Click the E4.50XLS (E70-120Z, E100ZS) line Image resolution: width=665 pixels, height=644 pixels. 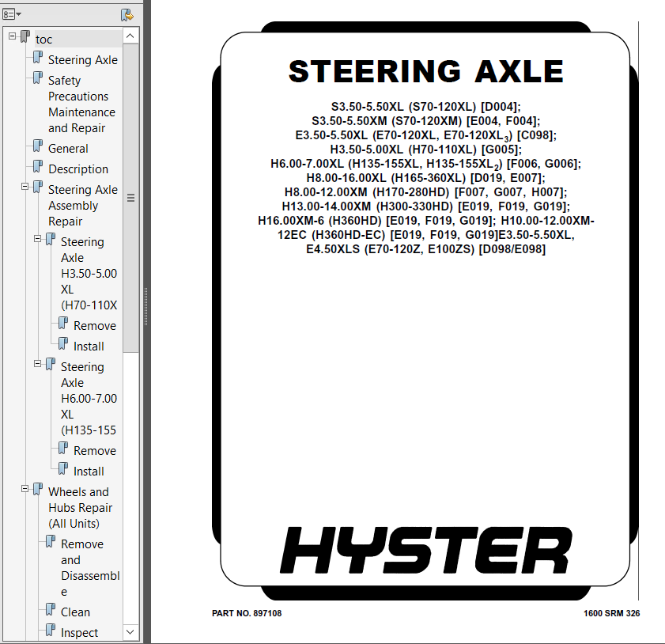click(x=425, y=249)
